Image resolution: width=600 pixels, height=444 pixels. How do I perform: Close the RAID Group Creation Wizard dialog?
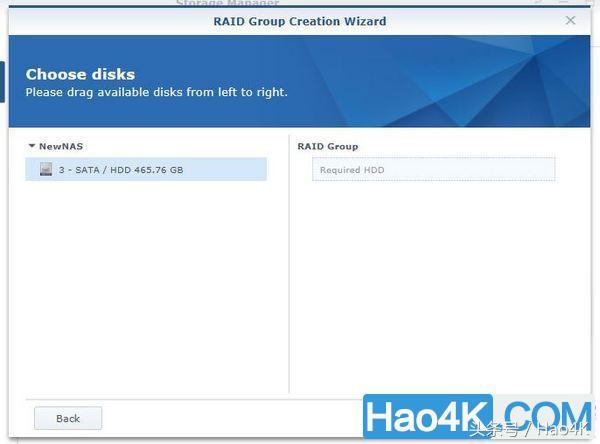[x=570, y=20]
